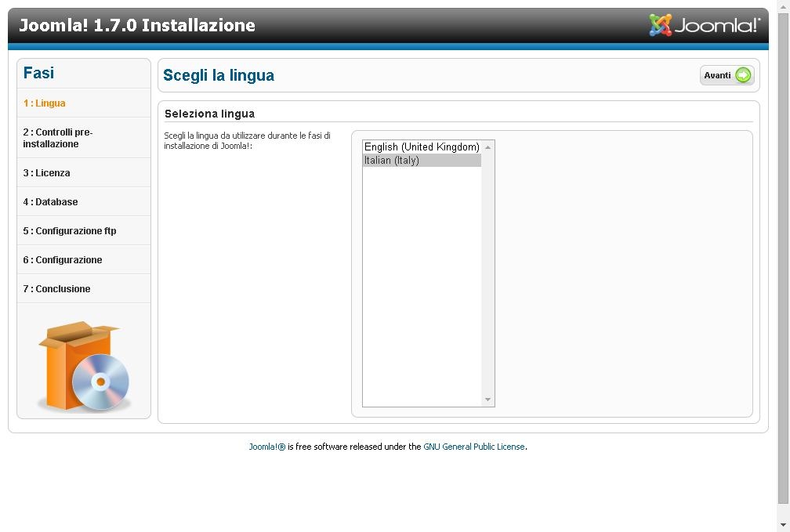Click the Seleziona lingua label
790x532 pixels.
point(209,114)
